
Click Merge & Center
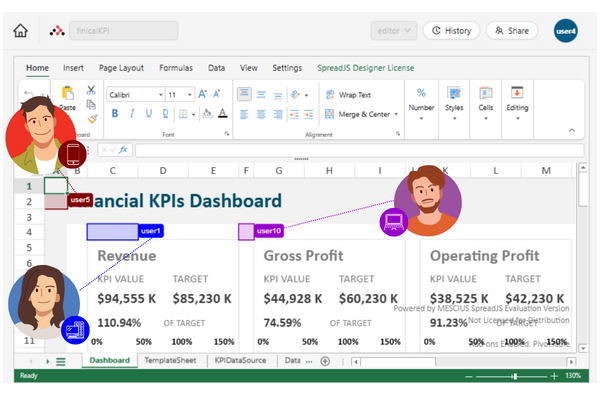[x=357, y=114]
